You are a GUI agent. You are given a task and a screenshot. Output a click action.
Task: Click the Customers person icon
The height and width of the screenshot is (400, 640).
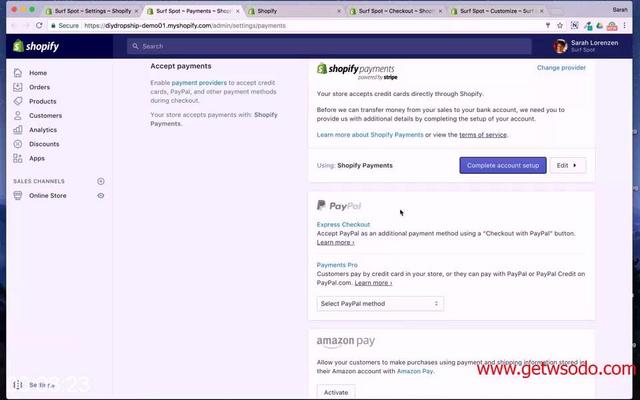pos(18,116)
